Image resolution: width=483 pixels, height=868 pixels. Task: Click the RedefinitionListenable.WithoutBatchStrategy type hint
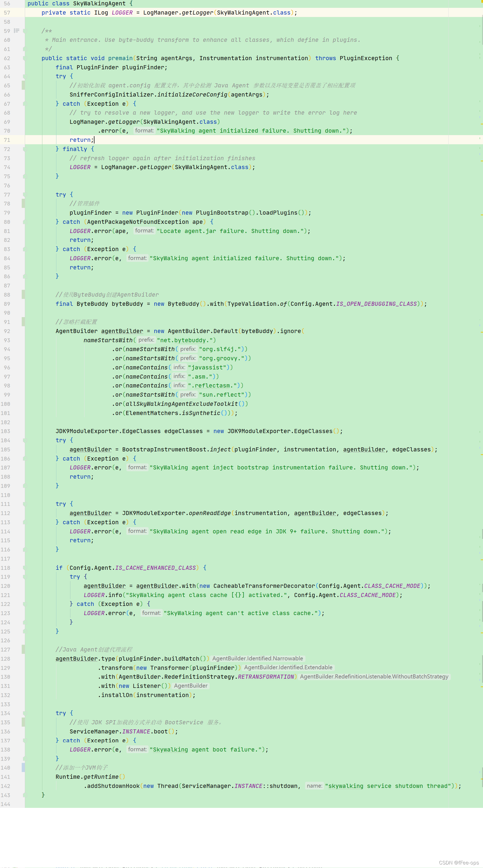(374, 676)
